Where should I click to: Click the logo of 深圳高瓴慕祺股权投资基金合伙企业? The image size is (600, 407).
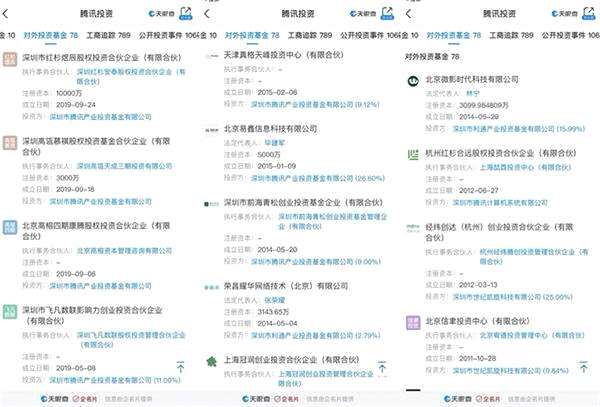(10, 143)
